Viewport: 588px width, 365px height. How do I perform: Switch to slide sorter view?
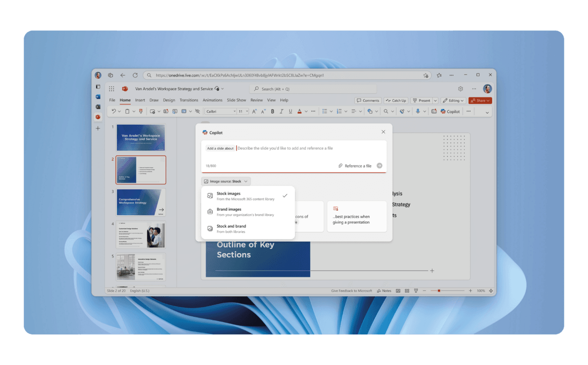407,290
